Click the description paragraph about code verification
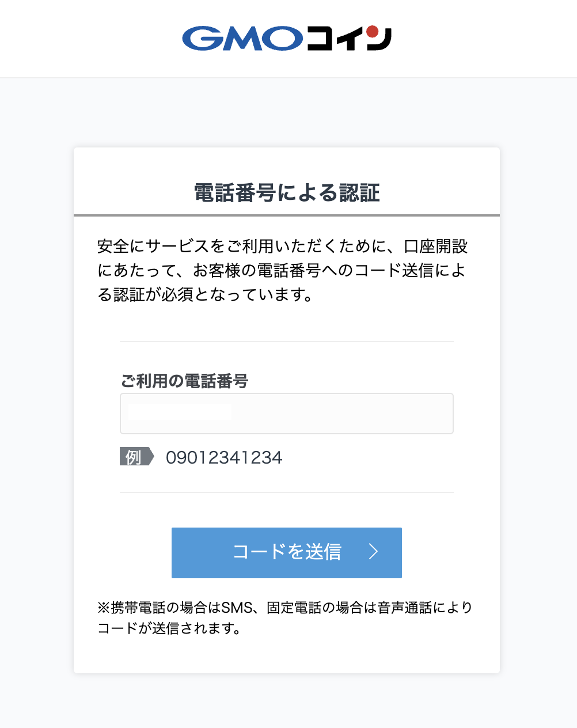The height and width of the screenshot is (728, 577). (x=282, y=270)
